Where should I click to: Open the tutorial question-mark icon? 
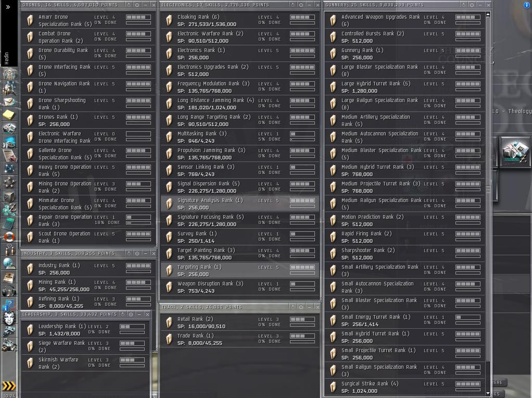coord(9,304)
